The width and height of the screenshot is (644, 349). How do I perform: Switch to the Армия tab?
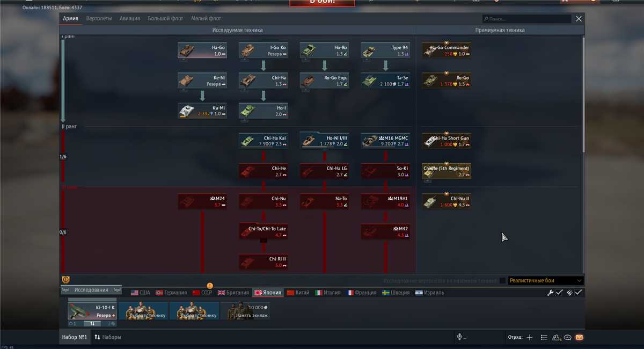click(x=71, y=18)
